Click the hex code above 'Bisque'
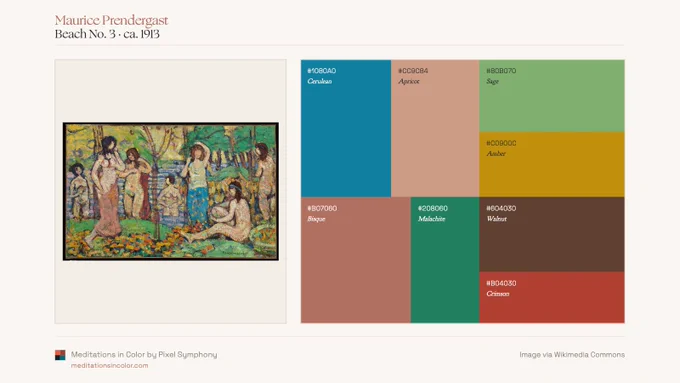The image size is (680, 383). point(322,208)
